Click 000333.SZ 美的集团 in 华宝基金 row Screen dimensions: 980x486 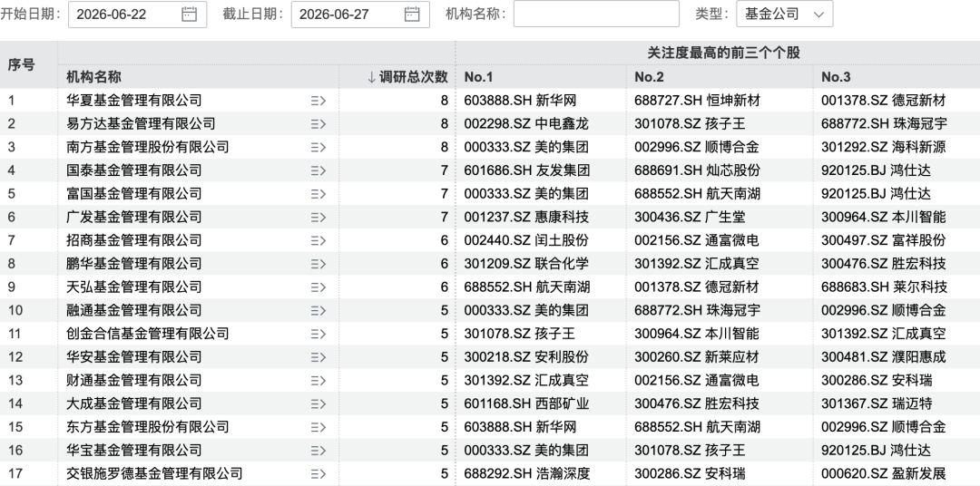[526, 451]
